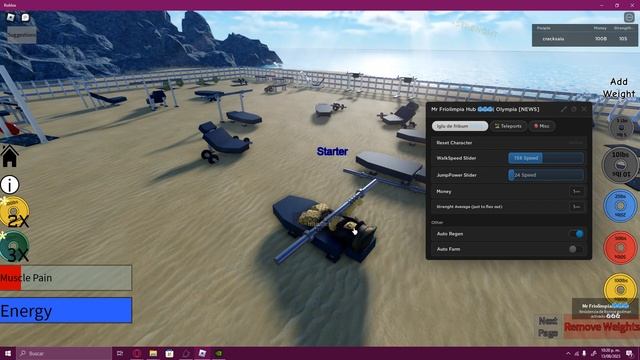Image resolution: width=640 pixels, height=360 pixels.
Task: Switch to the Misc tab
Action: (x=542, y=126)
